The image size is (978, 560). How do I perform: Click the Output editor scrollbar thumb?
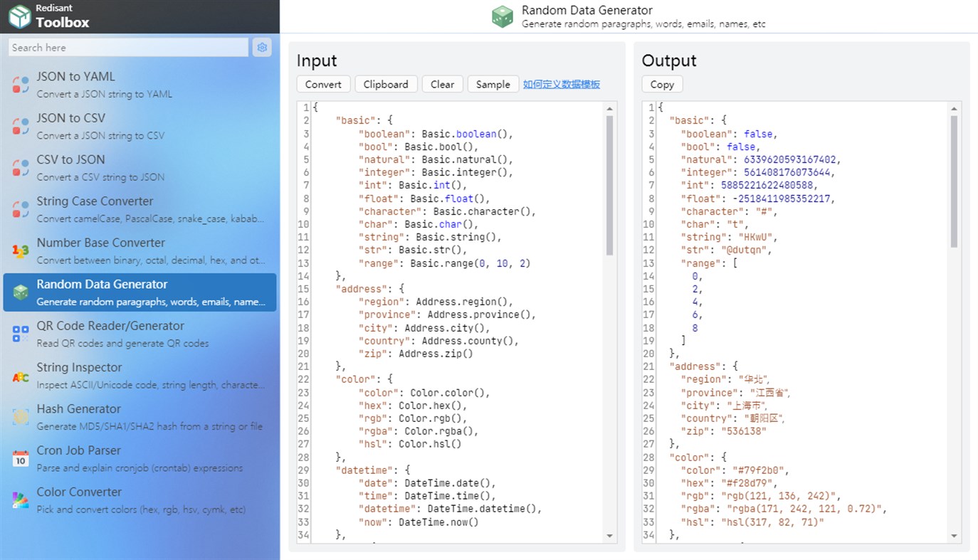coord(954,182)
